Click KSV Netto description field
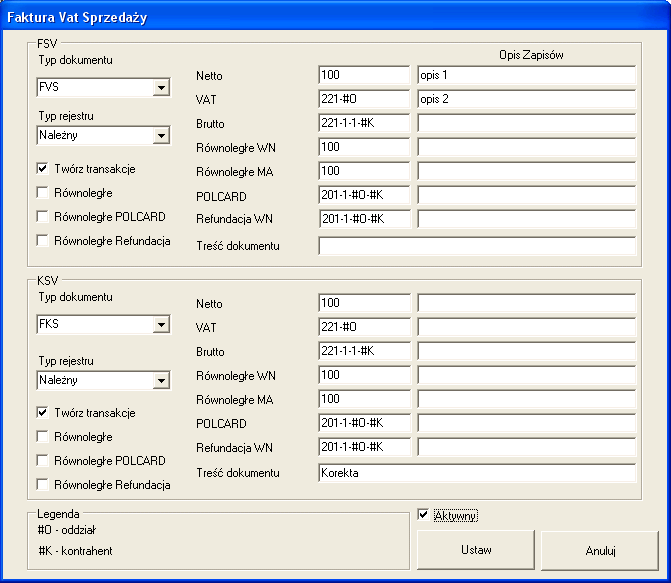 click(527, 303)
